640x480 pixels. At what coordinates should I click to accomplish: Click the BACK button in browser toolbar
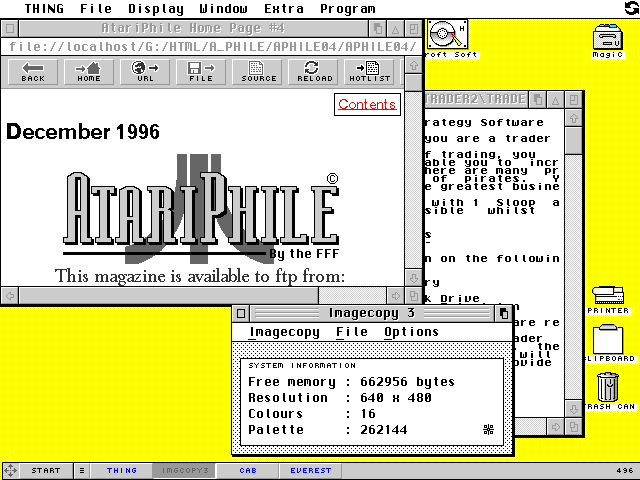(33, 72)
